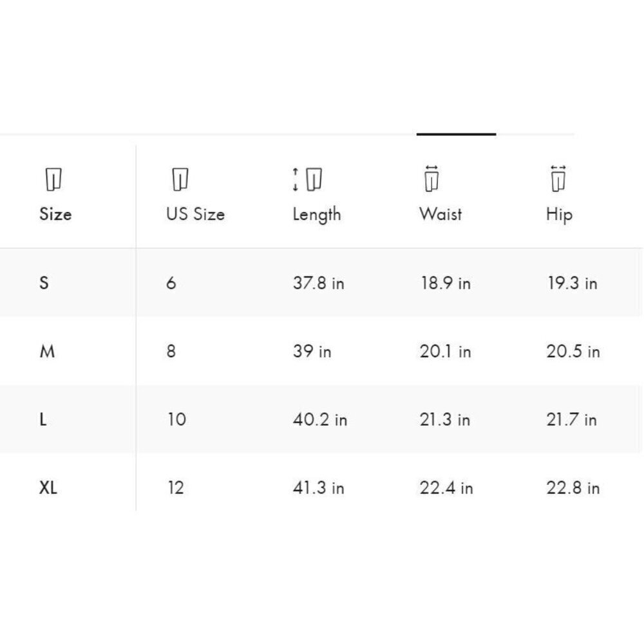
Task: Click the waist measurement icon
Action: 432,179
